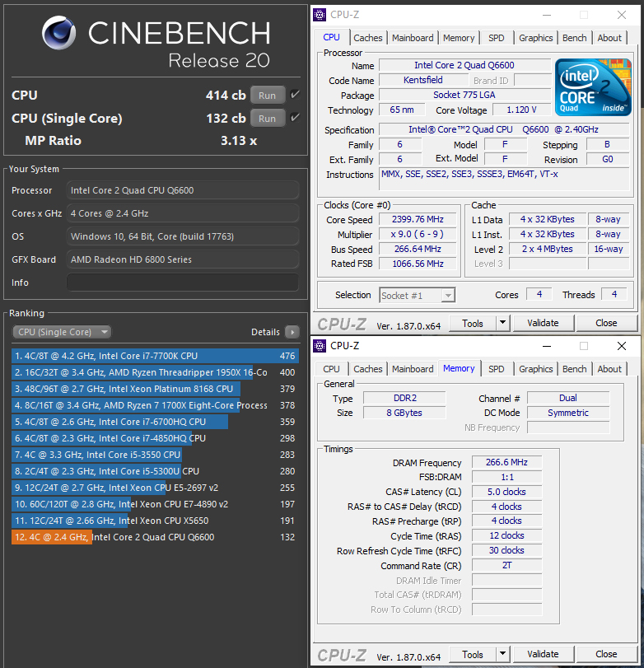Open SPD tab in top CPU-Z window

pyautogui.click(x=497, y=38)
